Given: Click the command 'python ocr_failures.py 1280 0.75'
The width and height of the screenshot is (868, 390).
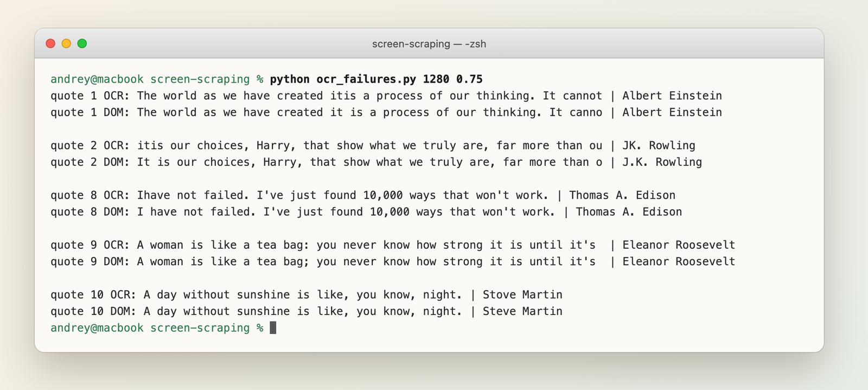Looking at the screenshot, I should (376, 79).
